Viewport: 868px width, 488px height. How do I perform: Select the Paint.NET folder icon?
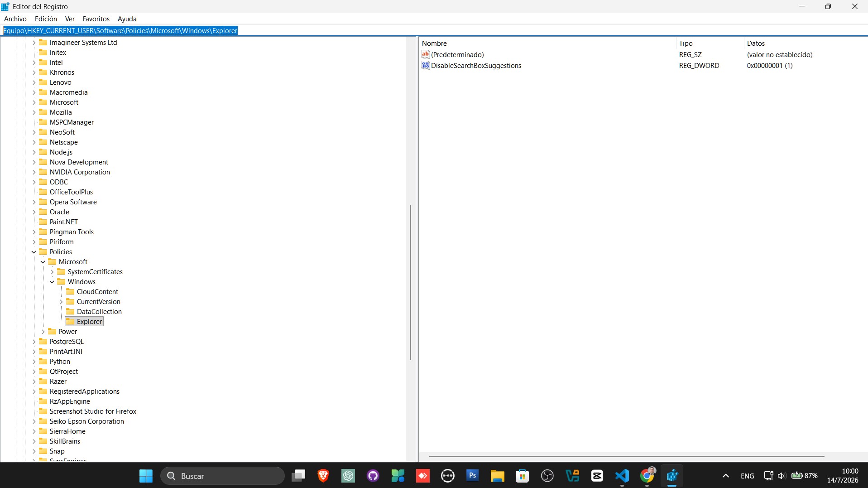(x=43, y=222)
